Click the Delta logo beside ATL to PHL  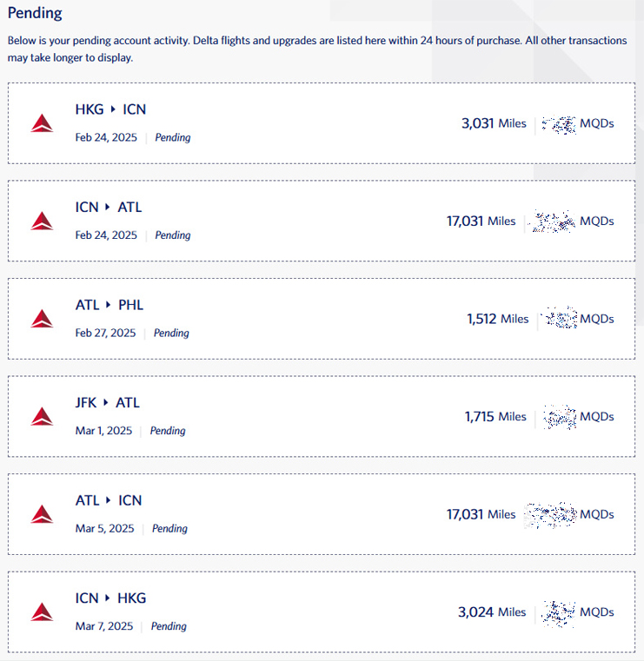click(x=42, y=319)
